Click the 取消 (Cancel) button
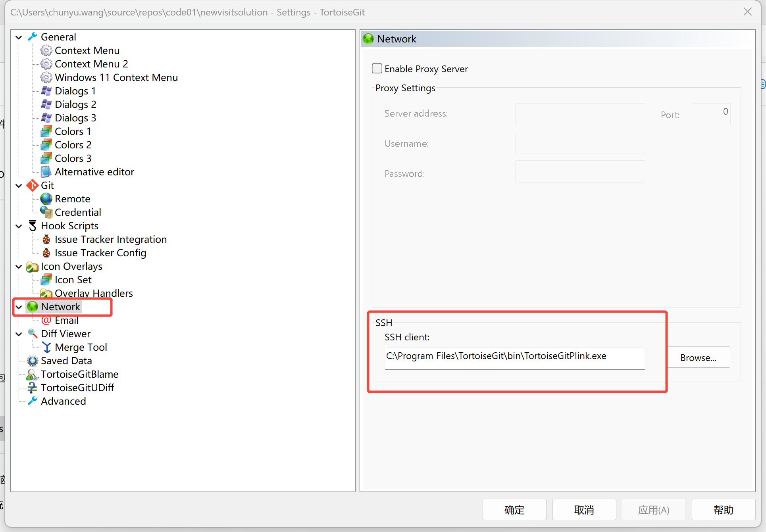The image size is (766, 532). [584, 509]
